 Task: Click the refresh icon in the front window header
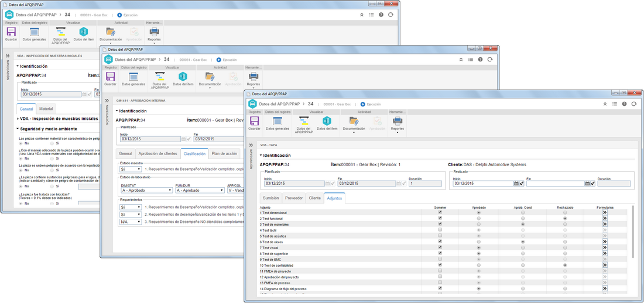pos(635,104)
